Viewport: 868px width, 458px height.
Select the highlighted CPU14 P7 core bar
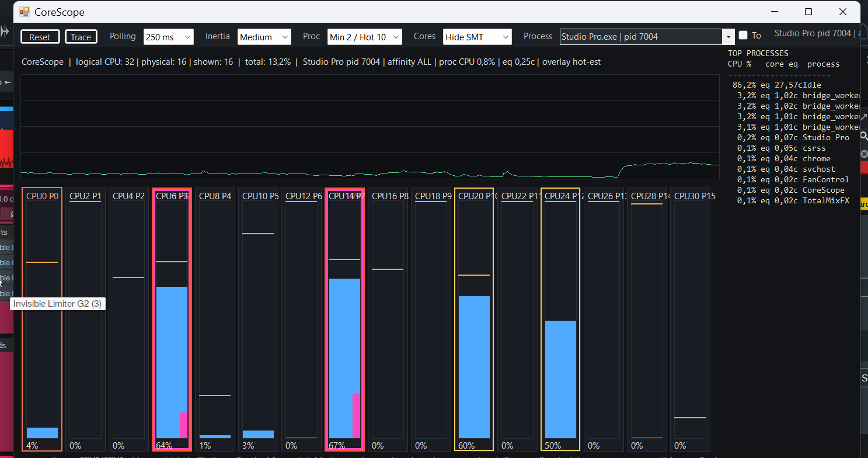(x=344, y=320)
